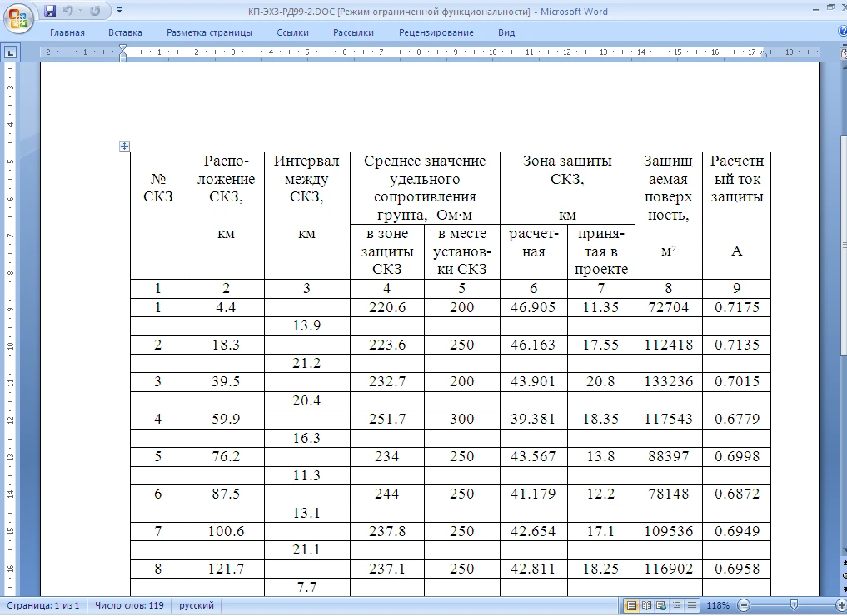The height and width of the screenshot is (616, 847).
Task: Open the Office button menu
Action: (18, 17)
